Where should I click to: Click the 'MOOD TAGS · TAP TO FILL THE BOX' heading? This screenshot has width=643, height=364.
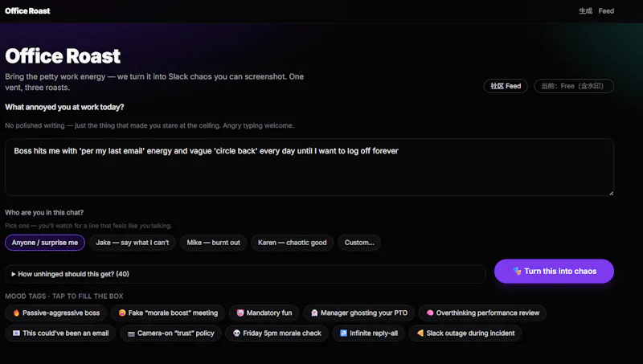pos(64,296)
